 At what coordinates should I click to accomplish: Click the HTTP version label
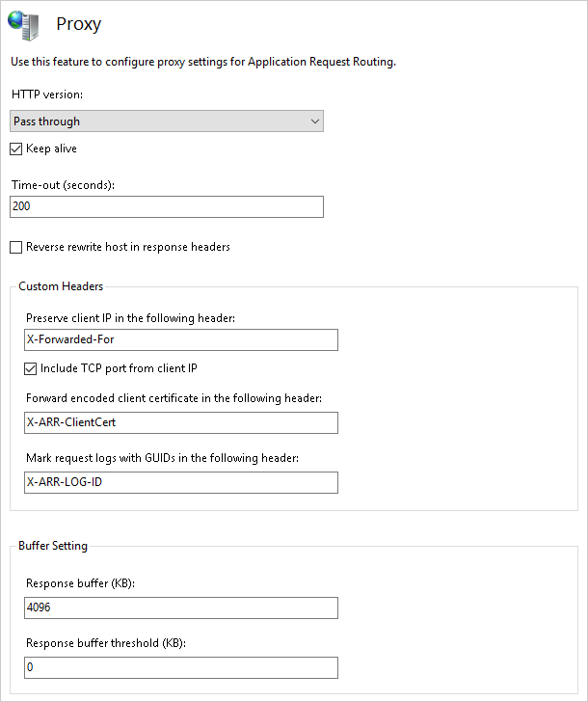tap(47, 94)
